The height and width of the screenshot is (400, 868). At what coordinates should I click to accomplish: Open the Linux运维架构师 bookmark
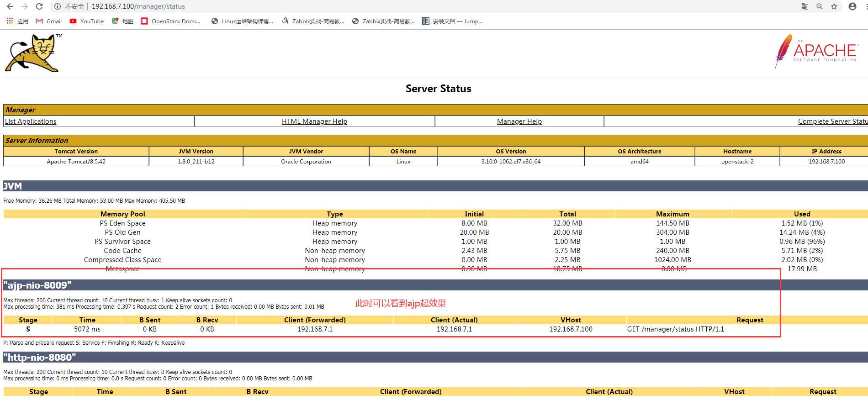pos(242,21)
